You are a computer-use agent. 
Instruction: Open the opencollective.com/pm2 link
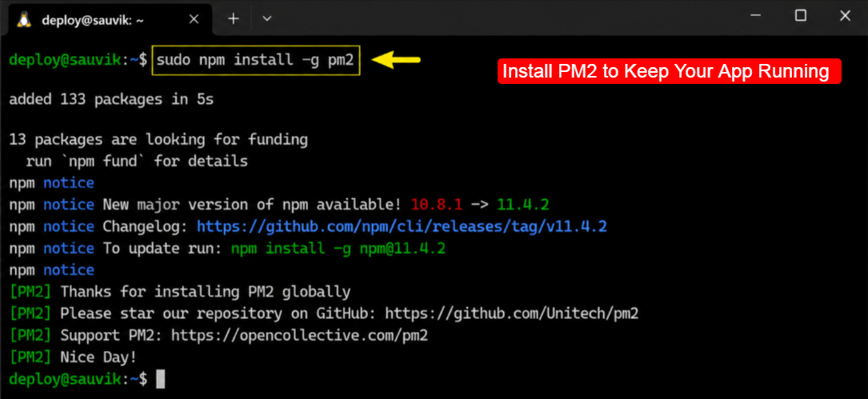click(299, 335)
